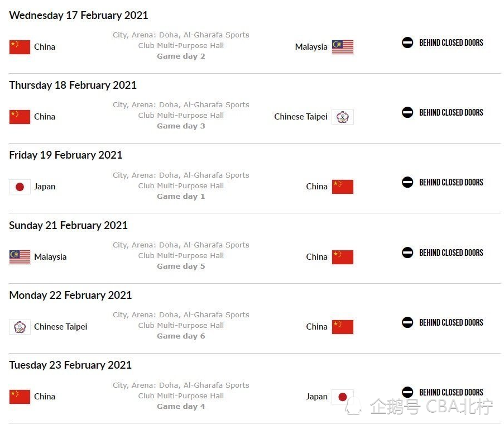The height and width of the screenshot is (424, 504).
Task: Click China flag in Wednesday 17 February match
Action: (20, 47)
